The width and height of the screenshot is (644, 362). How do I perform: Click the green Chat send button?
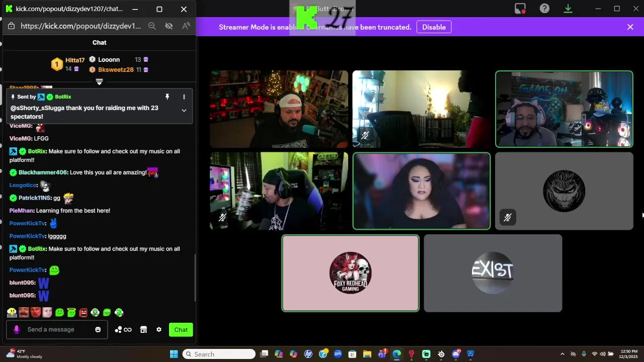(181, 330)
